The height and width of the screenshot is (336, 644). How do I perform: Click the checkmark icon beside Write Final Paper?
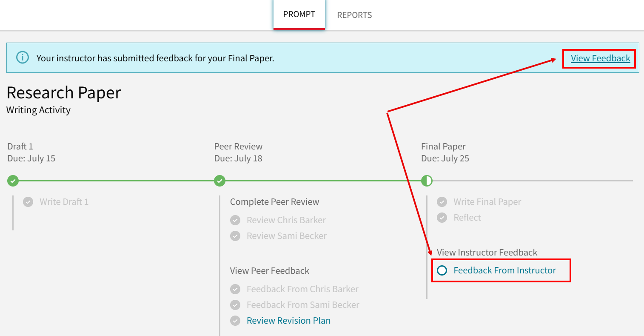(442, 202)
